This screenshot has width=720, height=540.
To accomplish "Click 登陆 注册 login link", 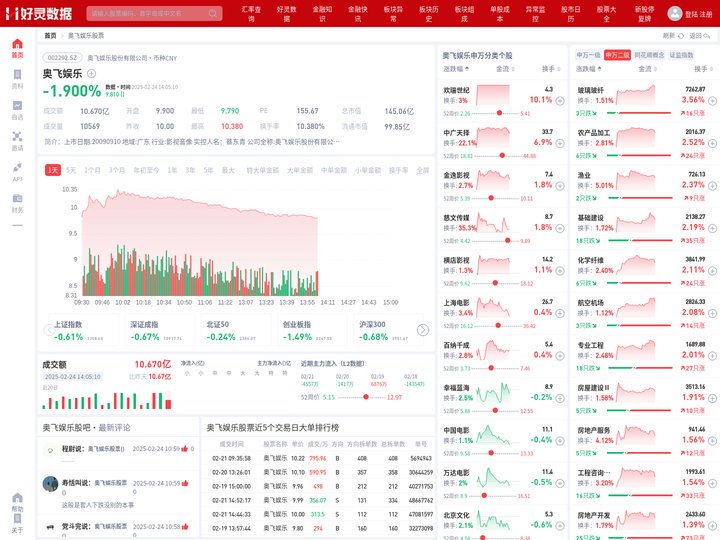I will click(x=699, y=14).
